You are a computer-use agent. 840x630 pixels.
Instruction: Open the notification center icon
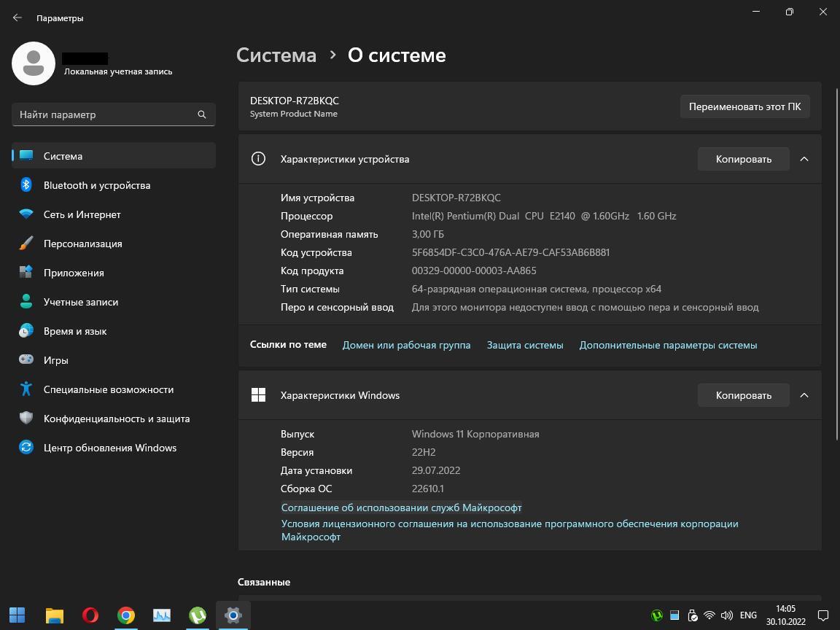tap(822, 615)
